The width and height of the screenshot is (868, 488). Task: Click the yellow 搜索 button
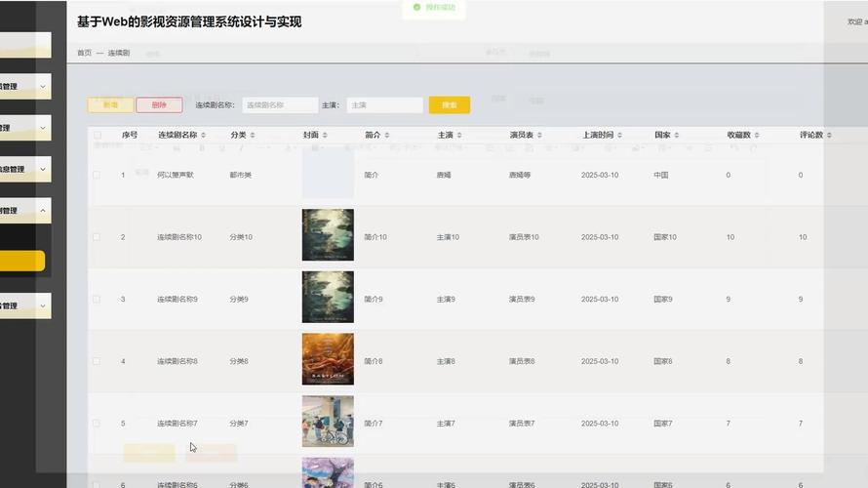click(x=450, y=104)
